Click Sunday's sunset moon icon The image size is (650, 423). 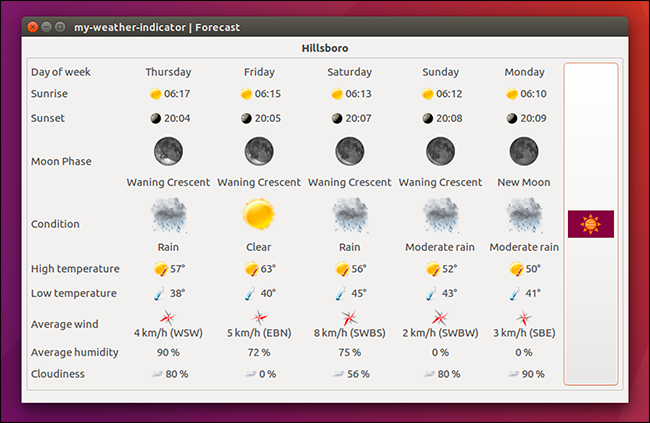tap(428, 119)
